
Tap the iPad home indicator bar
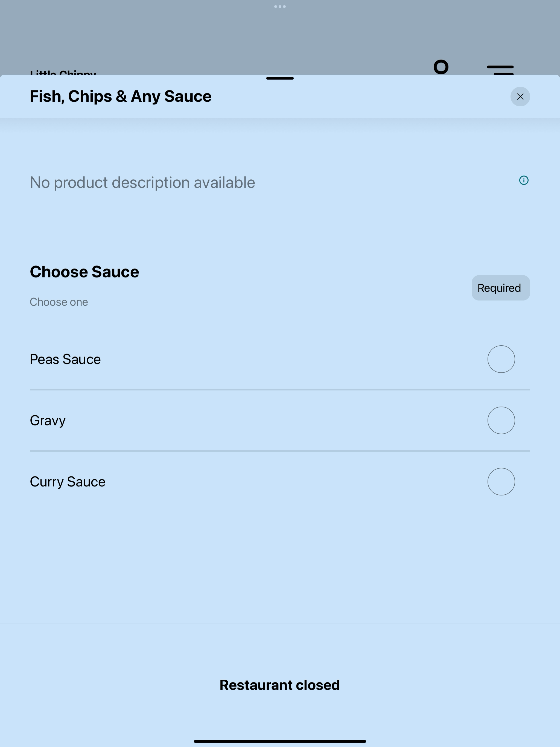(280, 741)
